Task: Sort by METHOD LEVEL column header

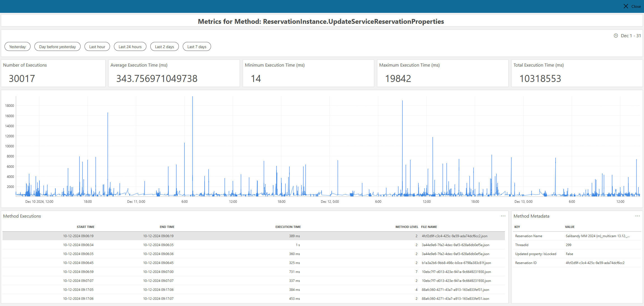Action: [x=407, y=227]
